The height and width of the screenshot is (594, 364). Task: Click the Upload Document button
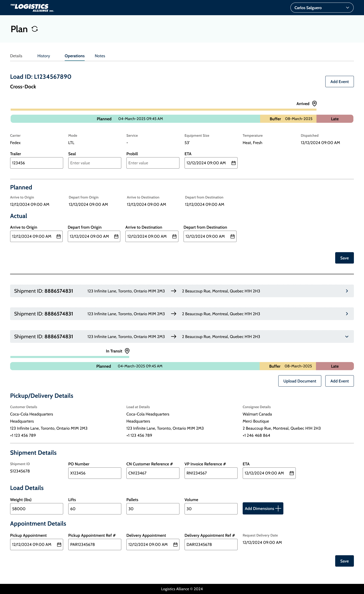point(299,381)
